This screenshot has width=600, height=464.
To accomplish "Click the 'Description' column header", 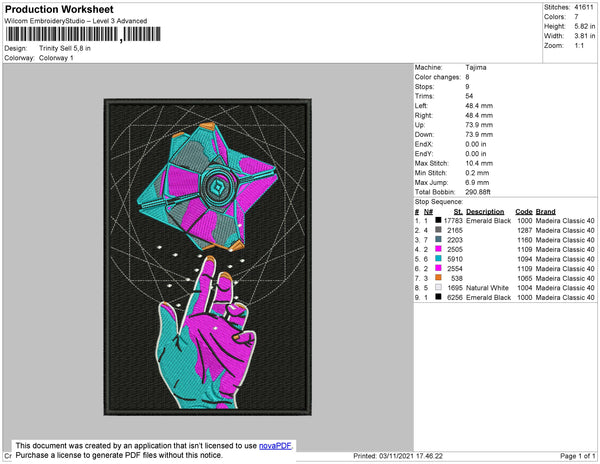I will [x=485, y=212].
